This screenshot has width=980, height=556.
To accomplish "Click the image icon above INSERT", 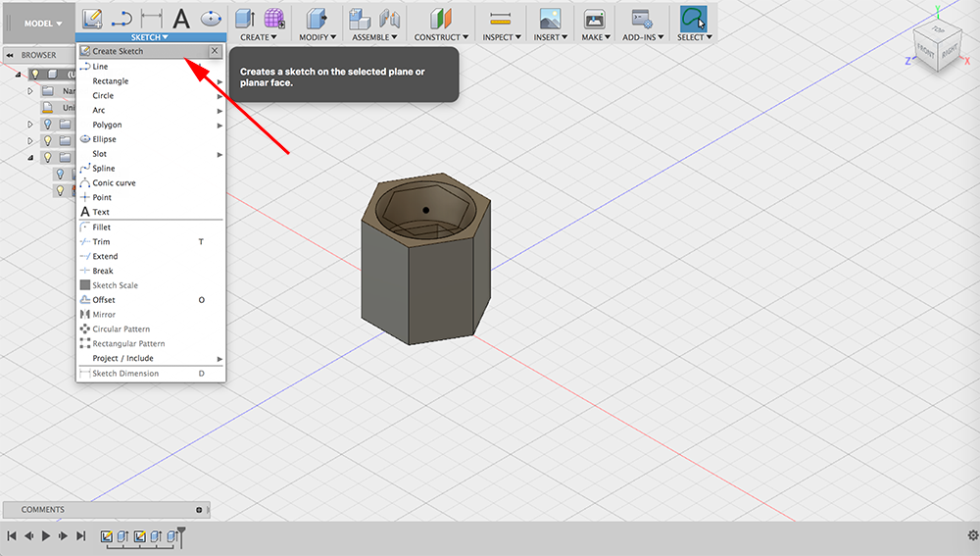I will (550, 19).
